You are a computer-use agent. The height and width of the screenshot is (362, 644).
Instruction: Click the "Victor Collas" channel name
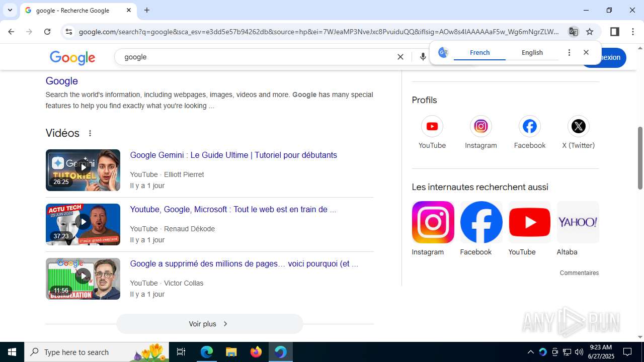pos(184,283)
